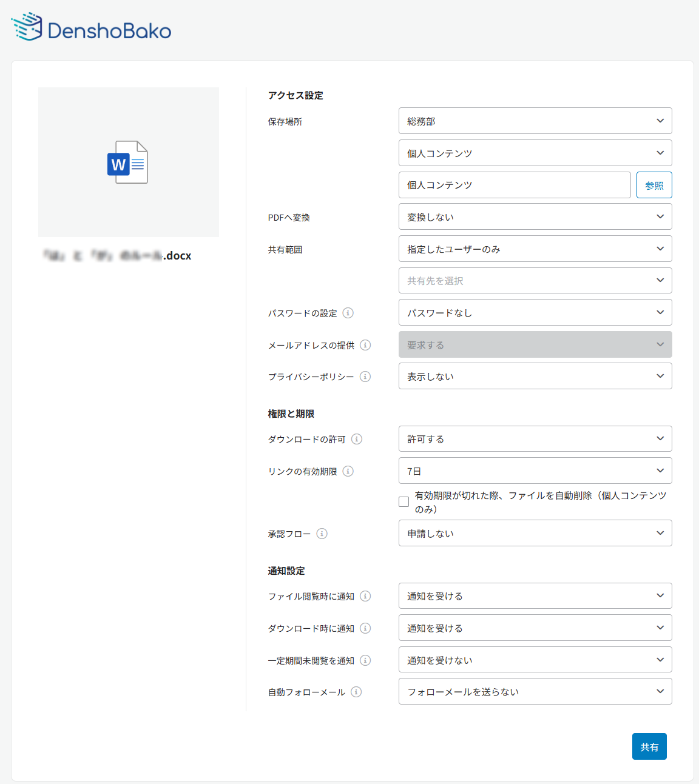Screen dimensions: 699x784
Task: Open 共有範囲 dropdown showing 指定したユーザーのみ
Action: click(x=535, y=249)
